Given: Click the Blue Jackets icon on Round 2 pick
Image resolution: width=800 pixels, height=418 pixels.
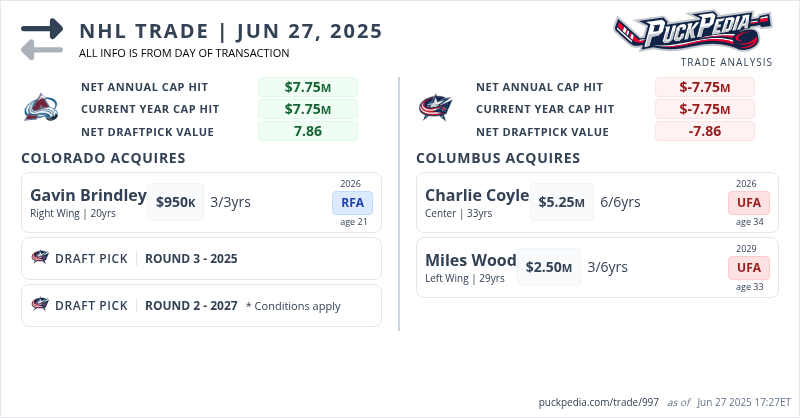Looking at the screenshot, I should tap(41, 305).
